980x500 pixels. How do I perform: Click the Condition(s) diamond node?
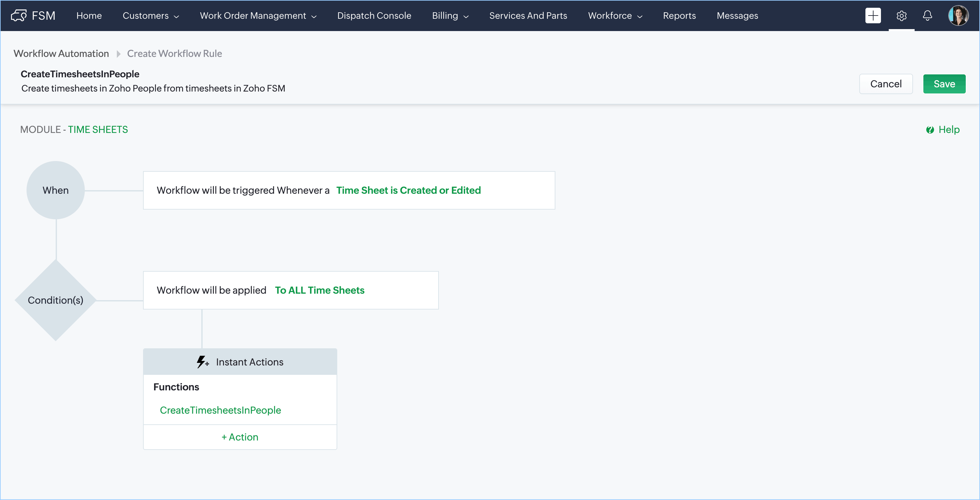[56, 300]
